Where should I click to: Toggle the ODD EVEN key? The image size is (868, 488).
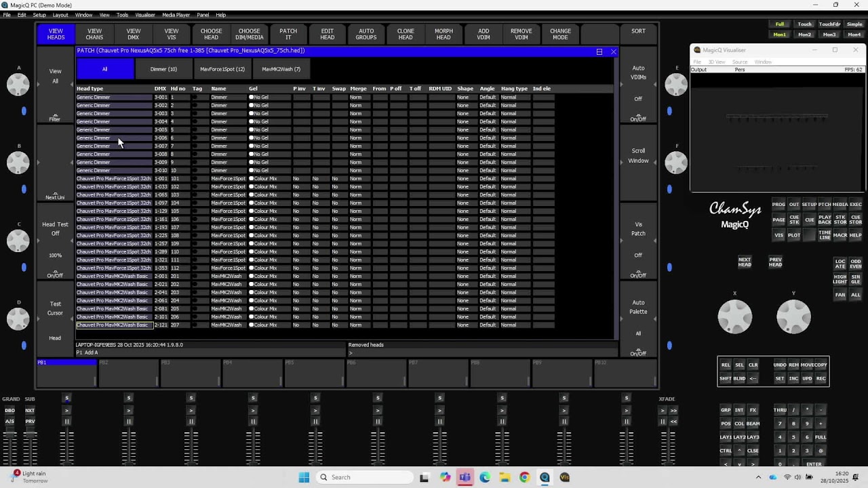coord(856,264)
